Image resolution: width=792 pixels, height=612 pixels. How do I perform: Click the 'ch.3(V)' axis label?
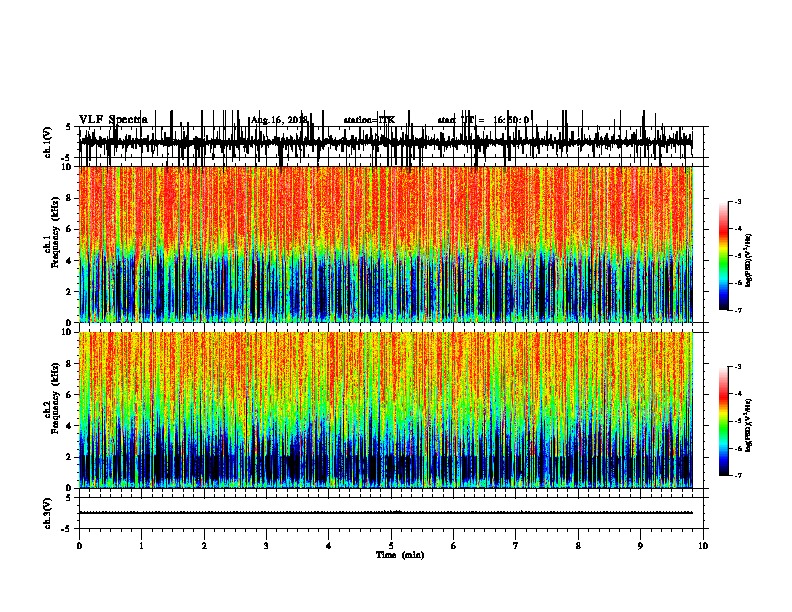(x=48, y=513)
